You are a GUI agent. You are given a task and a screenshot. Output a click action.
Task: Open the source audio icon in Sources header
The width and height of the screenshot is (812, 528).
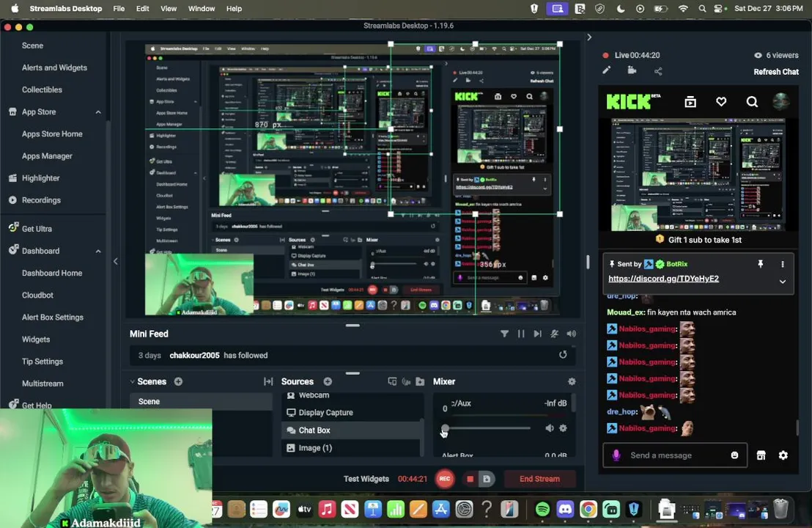point(406,381)
